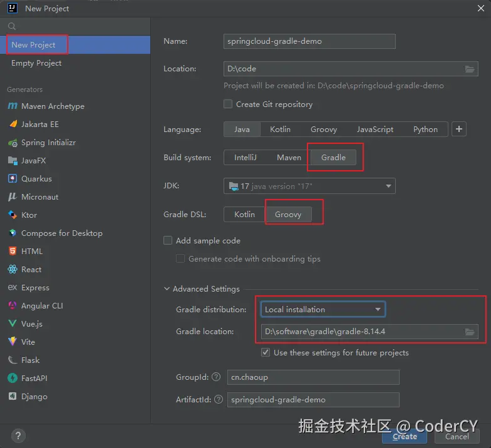491x448 pixels.
Task: Click the search magnifier icon
Action: click(11, 26)
